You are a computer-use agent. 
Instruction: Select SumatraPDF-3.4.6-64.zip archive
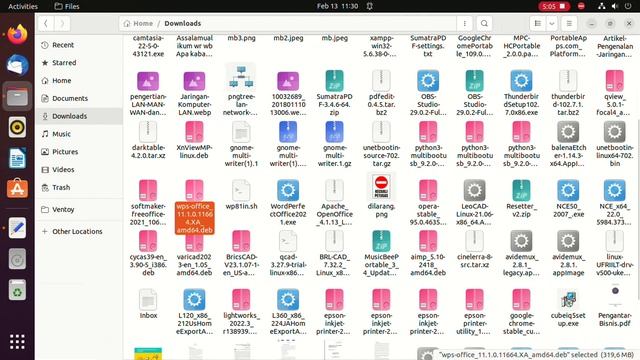click(x=334, y=93)
